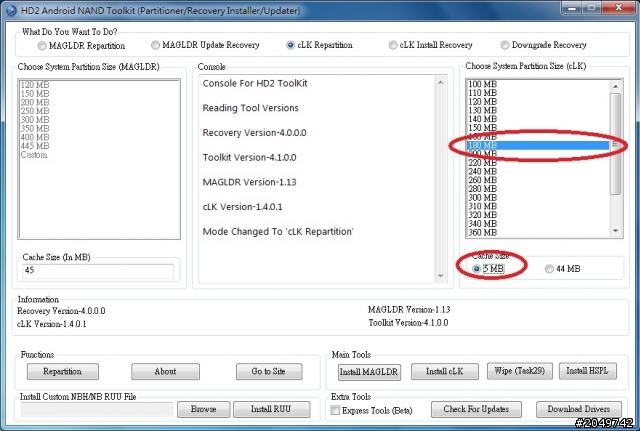Click 'Toolkit Version-4.1.0.0' console line
This screenshot has width=640, height=431.
249,158
